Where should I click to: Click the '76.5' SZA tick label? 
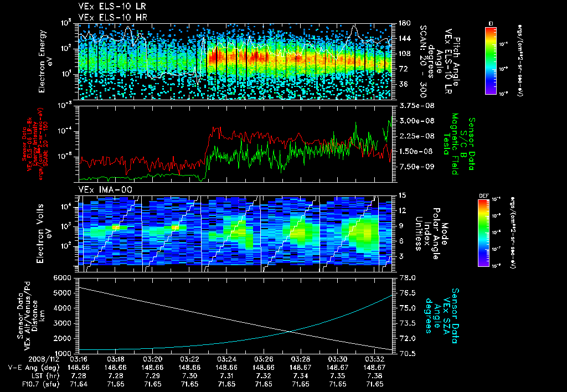pyautogui.click(x=407, y=293)
